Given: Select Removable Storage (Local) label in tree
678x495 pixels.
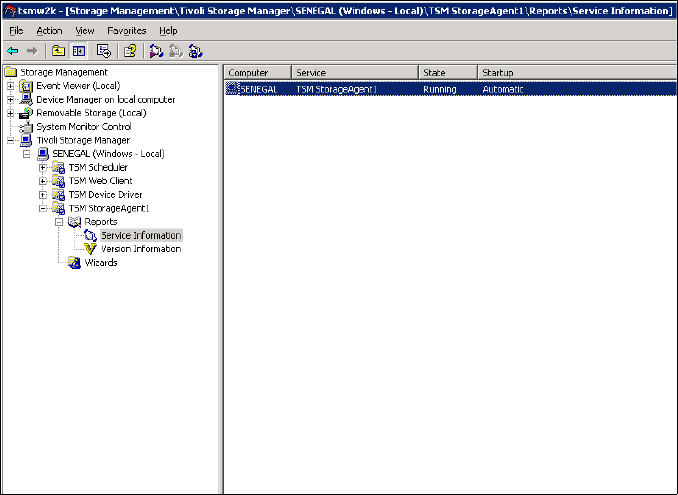Looking at the screenshot, I should (x=91, y=113).
